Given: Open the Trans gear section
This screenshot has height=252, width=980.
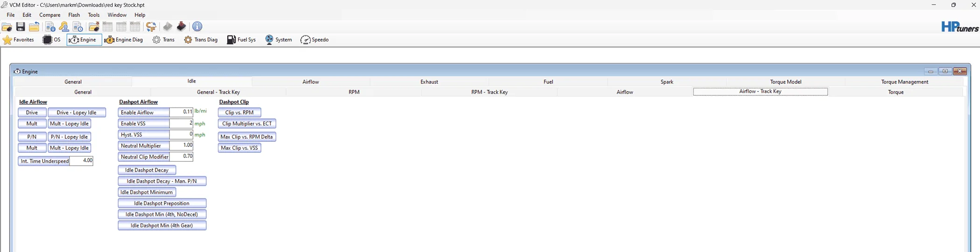Looking at the screenshot, I should point(164,40).
